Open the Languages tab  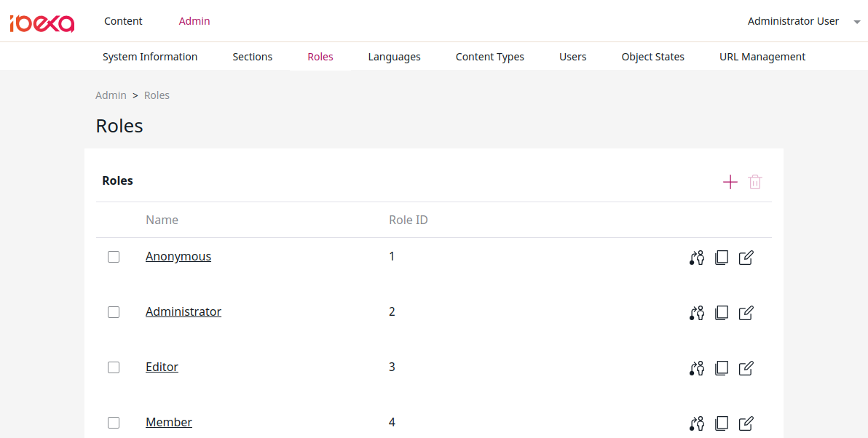[394, 57]
